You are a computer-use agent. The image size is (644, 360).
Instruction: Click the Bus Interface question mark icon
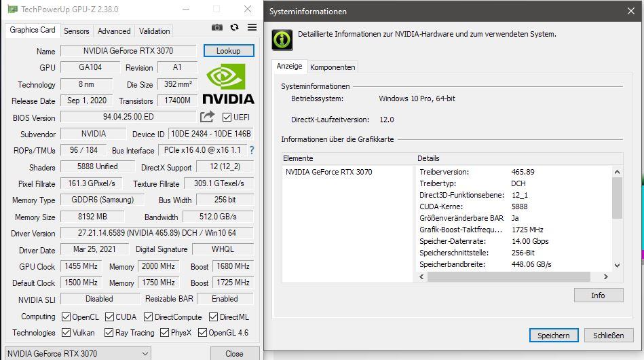[252, 150]
